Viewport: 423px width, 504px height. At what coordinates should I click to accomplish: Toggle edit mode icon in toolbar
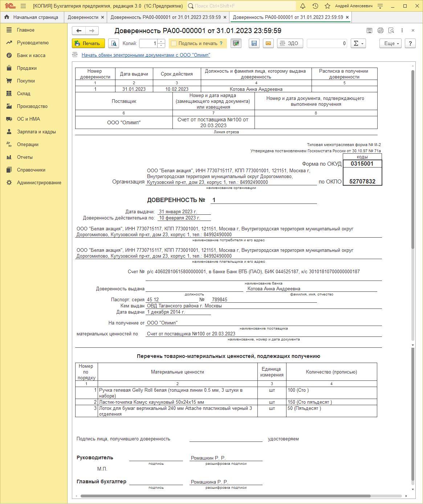click(236, 44)
